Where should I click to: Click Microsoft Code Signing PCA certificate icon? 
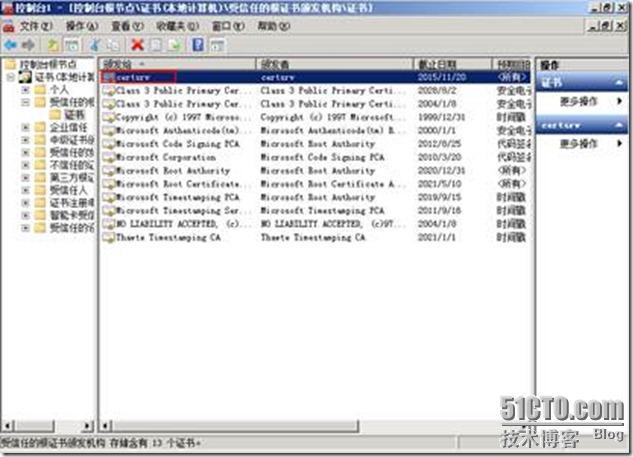(108, 144)
